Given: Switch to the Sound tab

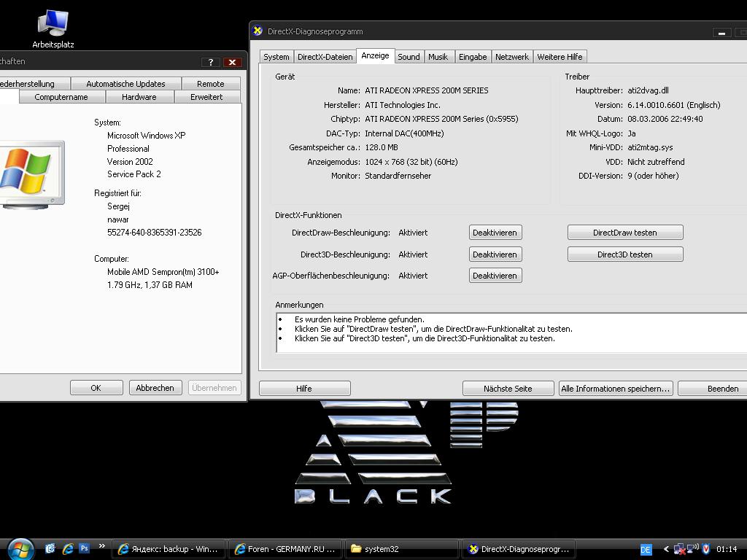Looking at the screenshot, I should 409,57.
